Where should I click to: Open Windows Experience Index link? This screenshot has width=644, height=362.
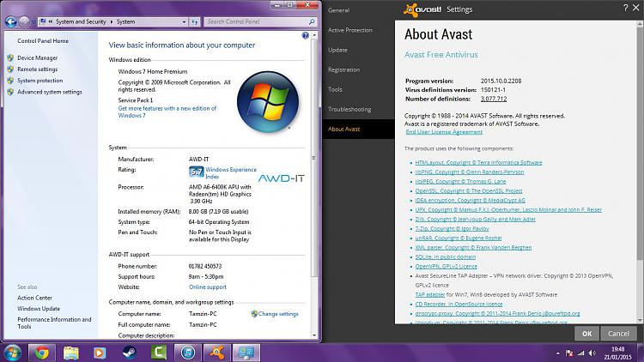pyautogui.click(x=231, y=172)
